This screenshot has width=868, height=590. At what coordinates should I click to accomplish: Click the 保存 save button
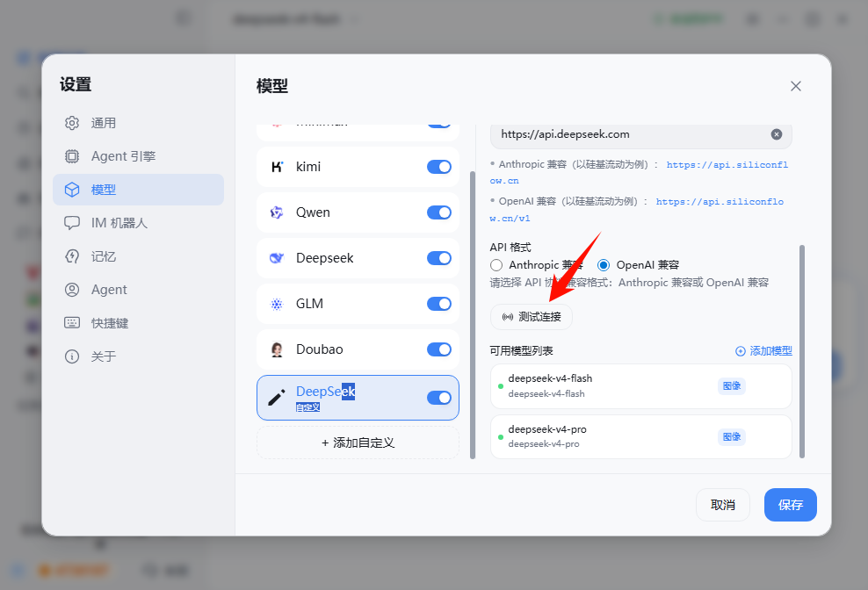pyautogui.click(x=790, y=505)
